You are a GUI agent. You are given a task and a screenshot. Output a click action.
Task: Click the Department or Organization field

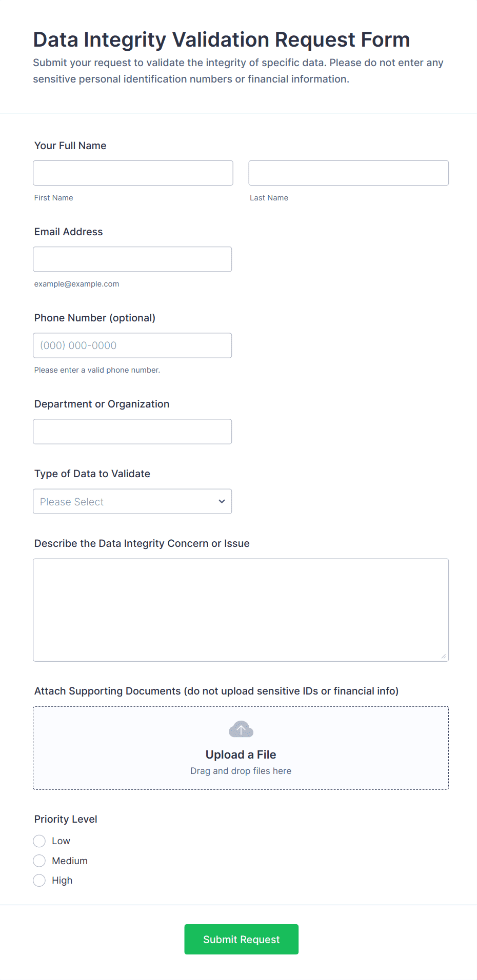(132, 432)
